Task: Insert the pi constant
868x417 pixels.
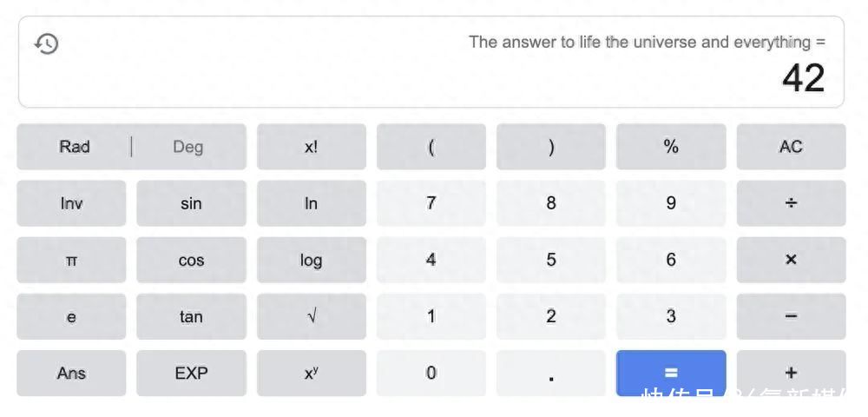Action: click(71, 261)
